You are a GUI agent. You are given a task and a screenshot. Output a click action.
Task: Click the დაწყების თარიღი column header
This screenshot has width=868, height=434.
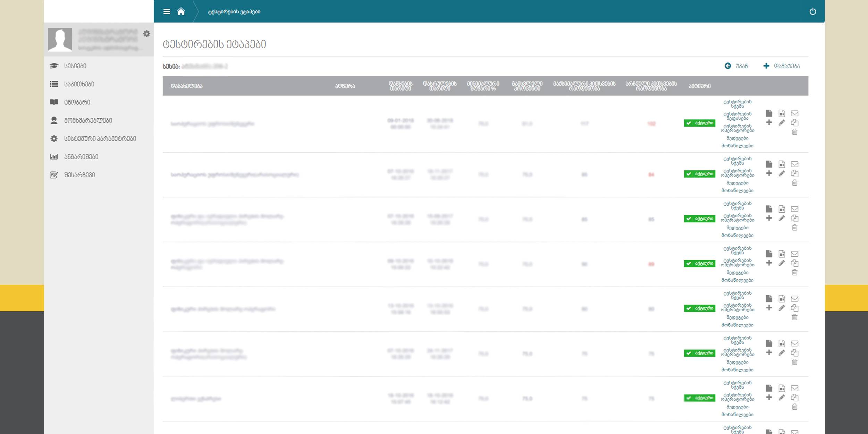click(401, 86)
